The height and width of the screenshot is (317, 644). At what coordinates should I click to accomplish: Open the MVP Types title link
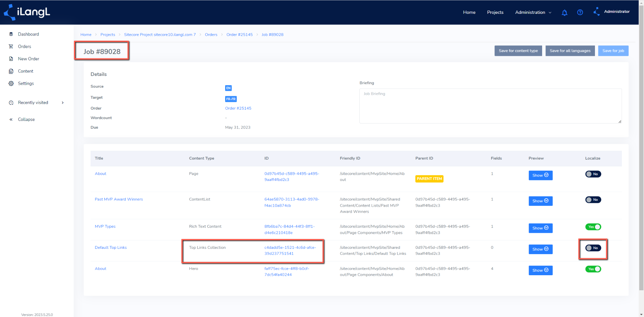[x=105, y=227]
